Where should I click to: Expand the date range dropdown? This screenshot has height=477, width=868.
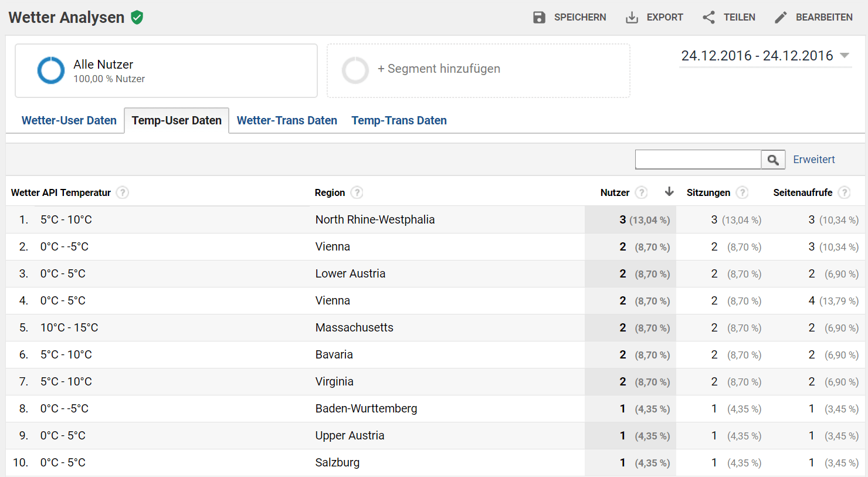click(x=845, y=56)
